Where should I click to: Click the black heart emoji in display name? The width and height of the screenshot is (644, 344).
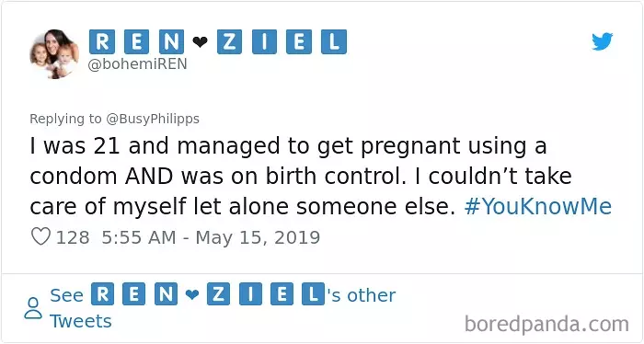pos(200,42)
